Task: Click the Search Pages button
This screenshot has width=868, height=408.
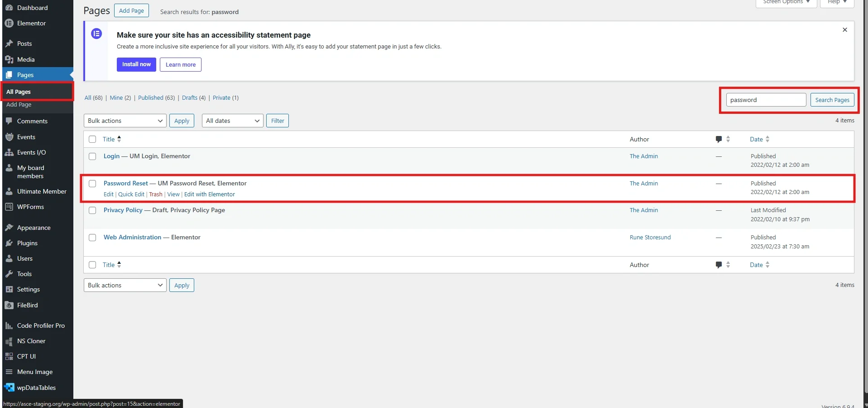Action: click(832, 100)
